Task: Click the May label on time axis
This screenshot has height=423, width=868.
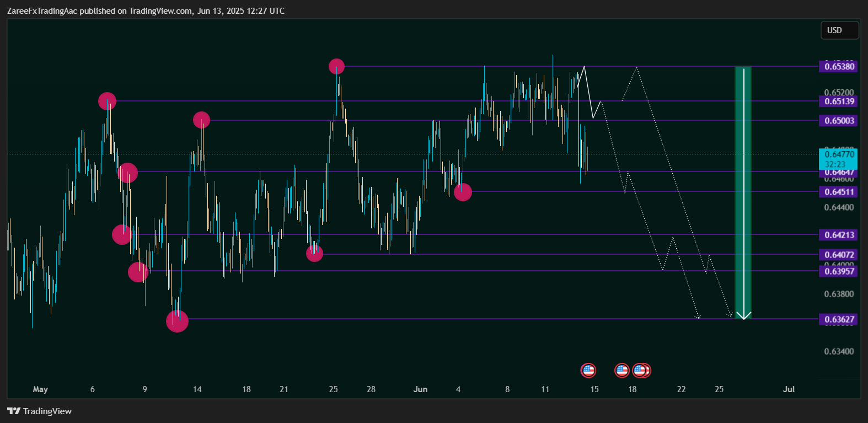Action: pyautogui.click(x=40, y=389)
